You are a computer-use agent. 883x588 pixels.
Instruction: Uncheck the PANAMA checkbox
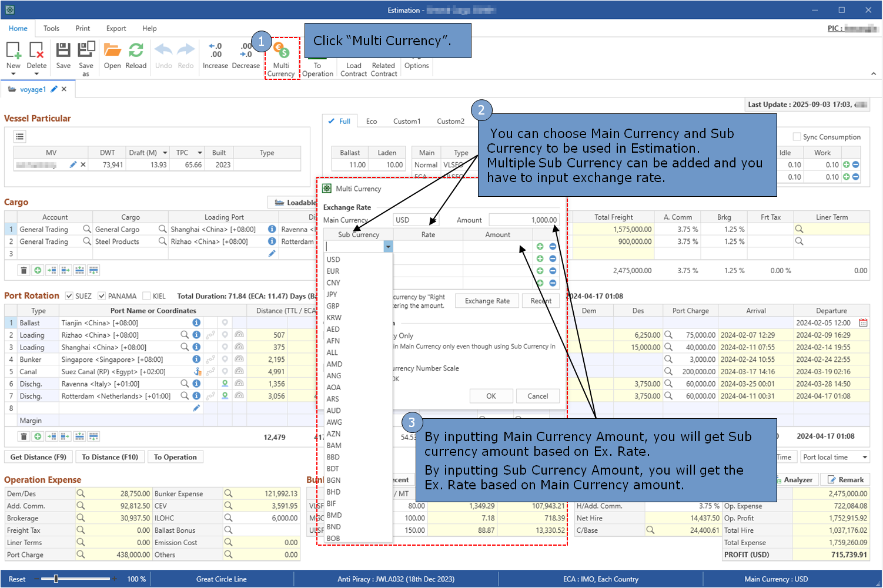point(102,296)
